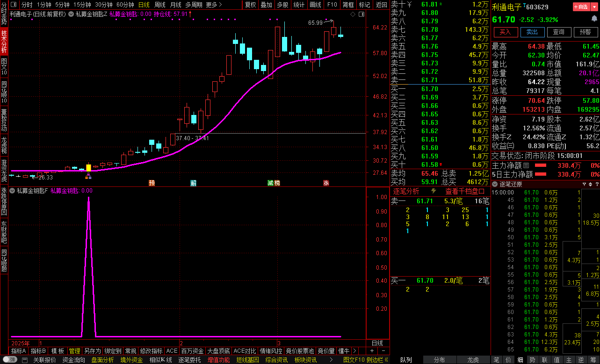Click the − button at indicator tab bar
This screenshot has width=600, height=364.
[x=383, y=351]
